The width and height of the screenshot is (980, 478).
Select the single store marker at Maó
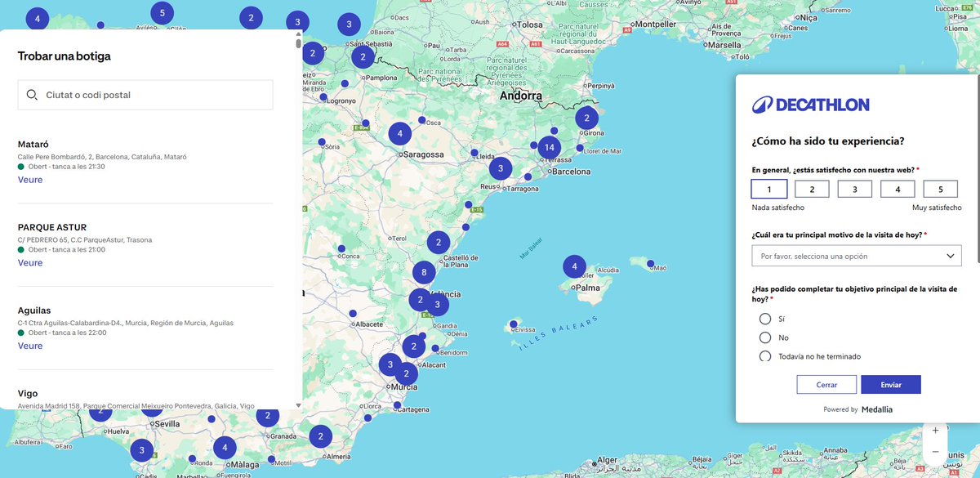tap(651, 264)
